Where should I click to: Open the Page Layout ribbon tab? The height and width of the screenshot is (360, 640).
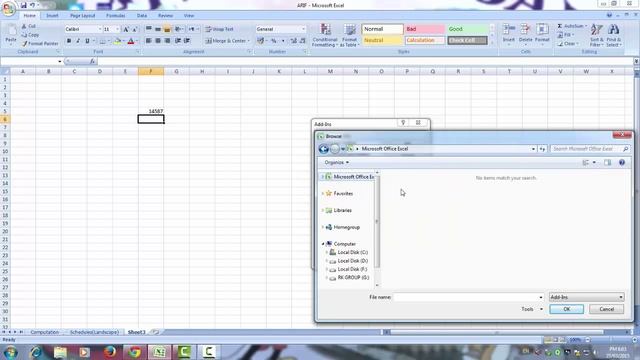[82, 16]
